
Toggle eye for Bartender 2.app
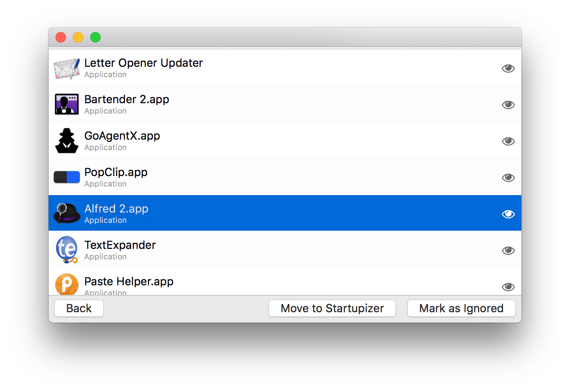click(x=508, y=105)
